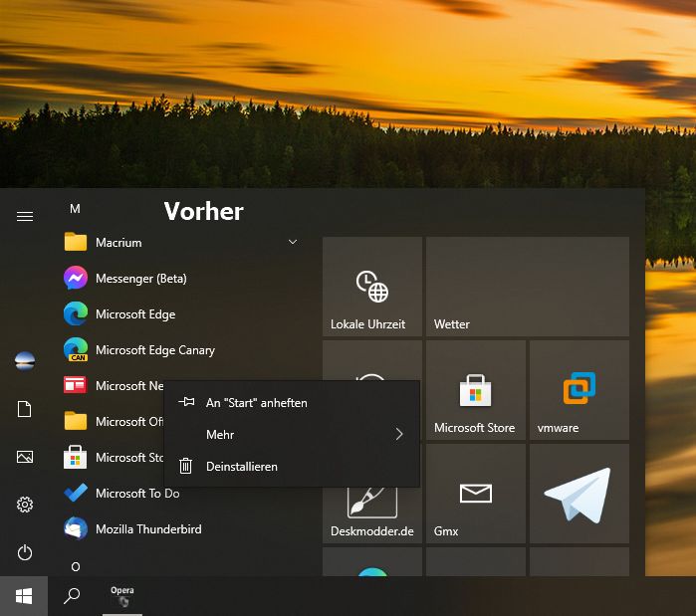Image resolution: width=696 pixels, height=616 pixels.
Task: Click the Mozilla Thunderbird label
Action: (148, 529)
